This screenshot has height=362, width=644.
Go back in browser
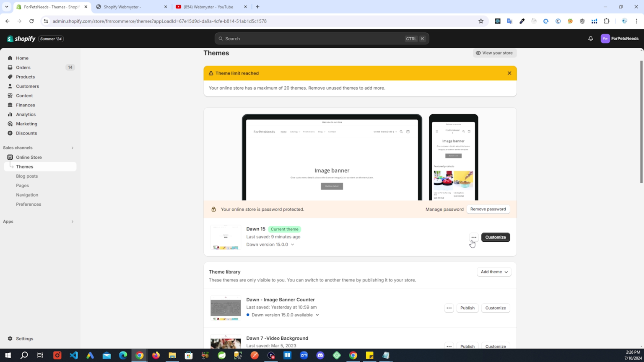pos(8,21)
